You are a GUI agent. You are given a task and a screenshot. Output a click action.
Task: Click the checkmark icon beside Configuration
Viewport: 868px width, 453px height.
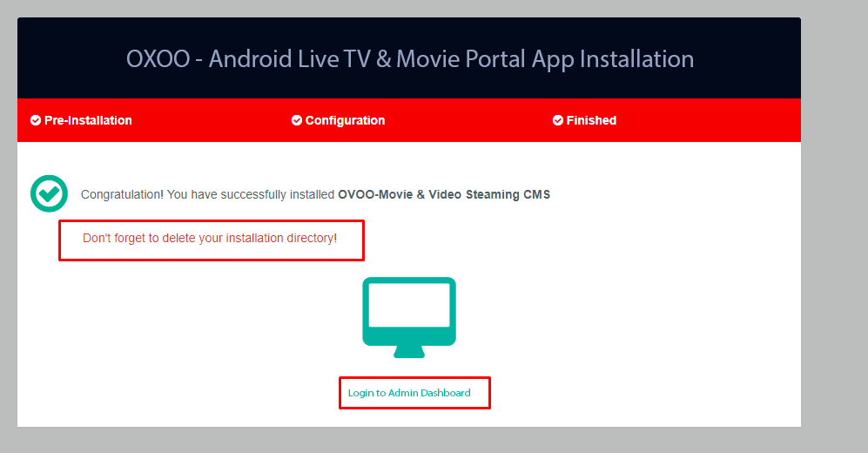(x=297, y=120)
